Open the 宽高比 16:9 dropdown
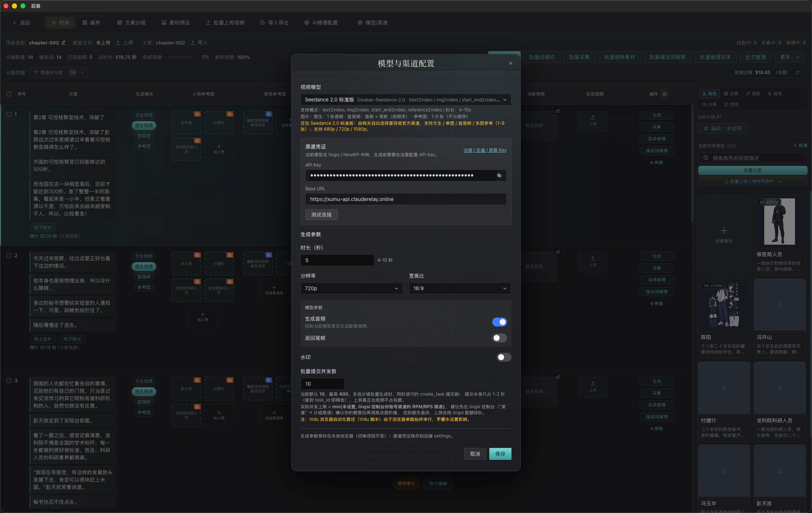The width and height of the screenshot is (812, 513). click(460, 288)
